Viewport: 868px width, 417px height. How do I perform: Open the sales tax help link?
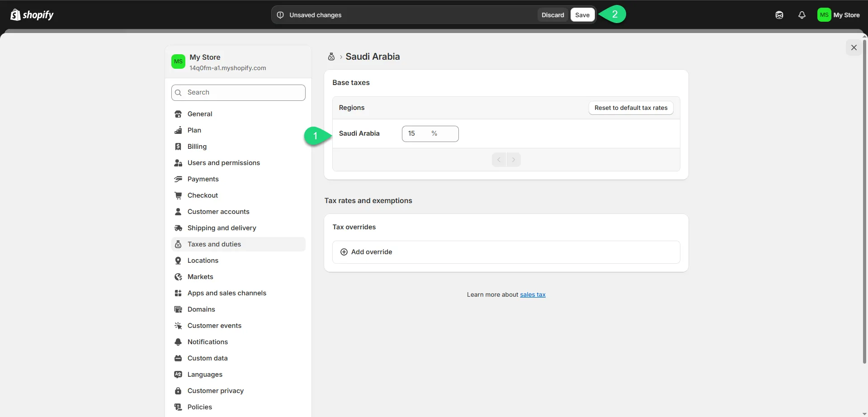pos(533,295)
